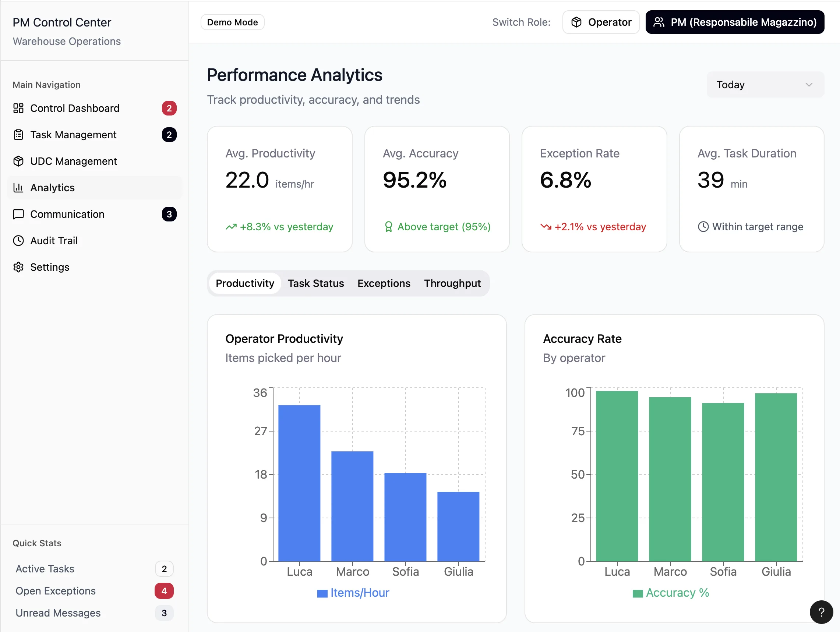Click Giulia's bar in Accuracy Rate chart
Viewport: 840px width, 632px height.
pyautogui.click(x=776, y=477)
